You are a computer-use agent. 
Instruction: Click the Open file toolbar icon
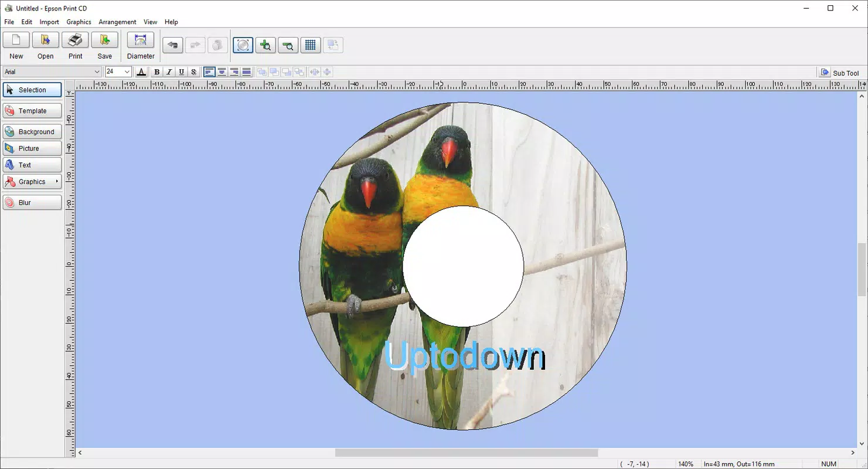pos(46,40)
